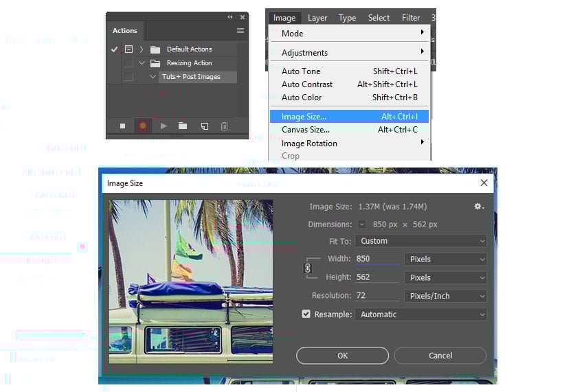Click the Default Actions folder icon

point(155,49)
